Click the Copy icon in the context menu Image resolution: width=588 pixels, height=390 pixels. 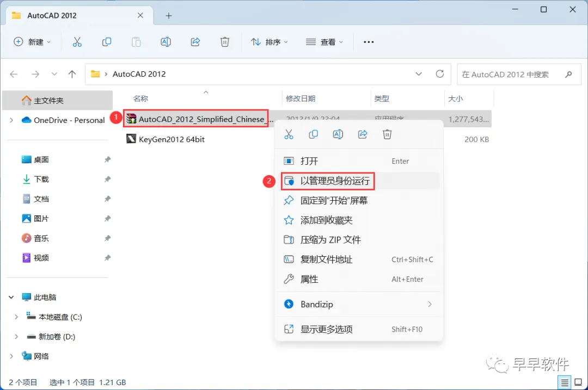pyautogui.click(x=313, y=134)
